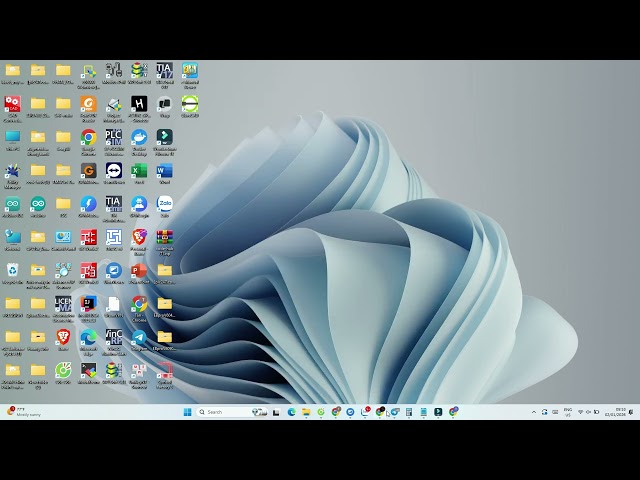Select the Zalo desktop icon
This screenshot has height=480, width=640.
pos(164,204)
